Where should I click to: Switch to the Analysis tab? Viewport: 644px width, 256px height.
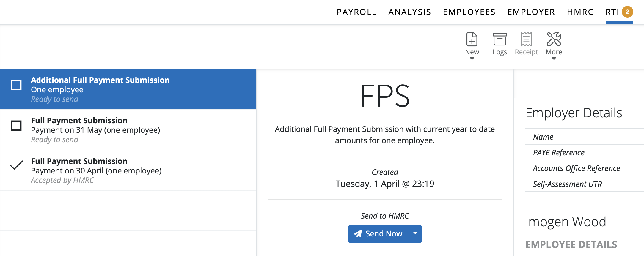tap(409, 12)
